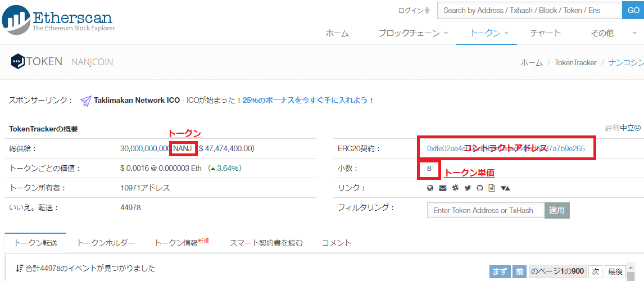Switch to the コメント tab

(337, 243)
